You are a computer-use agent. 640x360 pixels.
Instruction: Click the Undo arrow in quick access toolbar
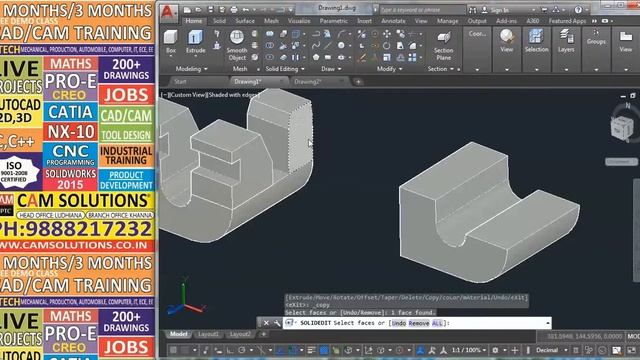click(x=246, y=9)
